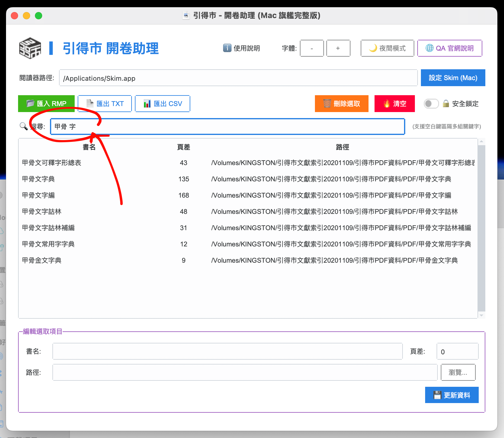
Task: Enable 夜間模式 night mode
Action: point(387,48)
